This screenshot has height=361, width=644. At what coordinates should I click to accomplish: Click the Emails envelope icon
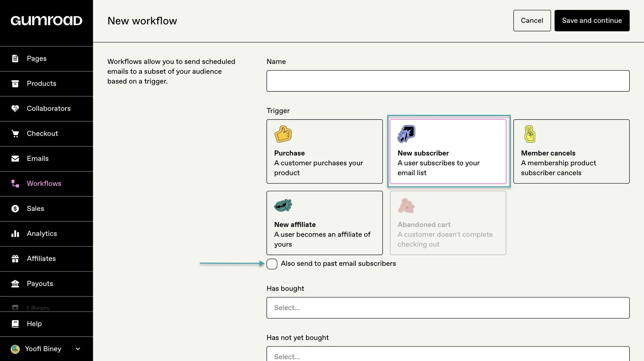pyautogui.click(x=15, y=159)
